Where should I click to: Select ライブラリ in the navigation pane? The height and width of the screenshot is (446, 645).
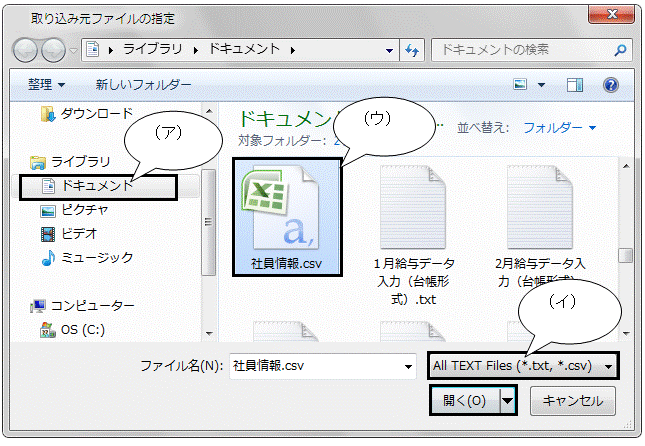pos(70,162)
